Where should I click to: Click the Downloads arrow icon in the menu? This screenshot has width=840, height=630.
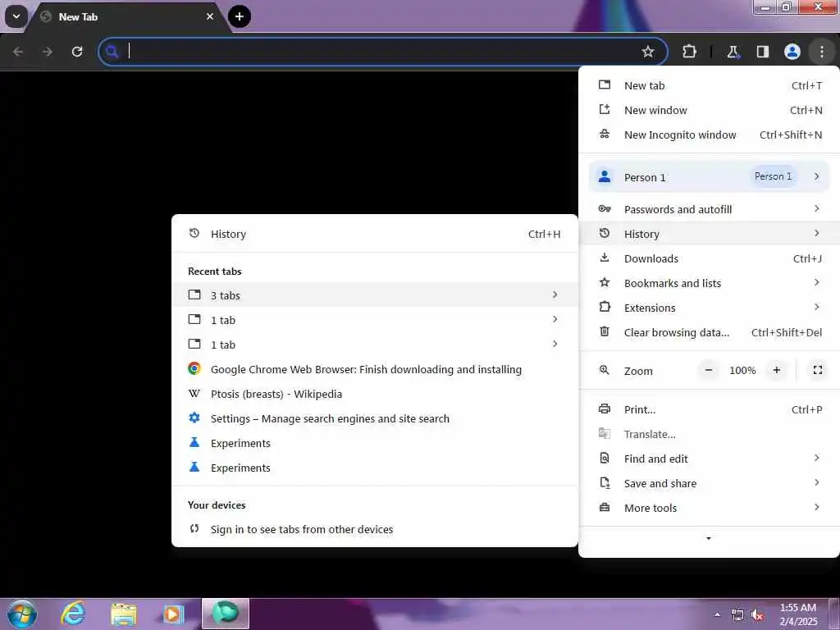tap(605, 258)
